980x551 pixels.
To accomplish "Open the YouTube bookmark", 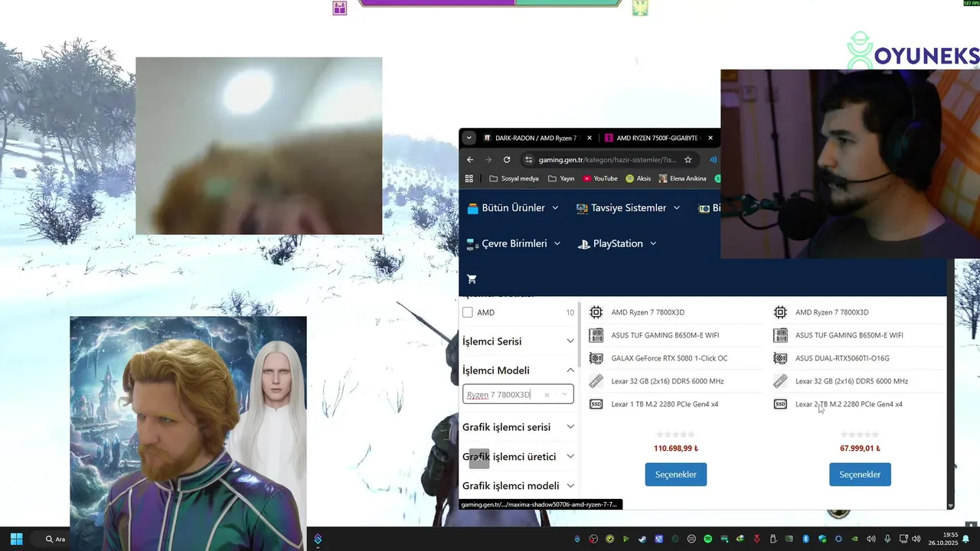I will pos(600,178).
